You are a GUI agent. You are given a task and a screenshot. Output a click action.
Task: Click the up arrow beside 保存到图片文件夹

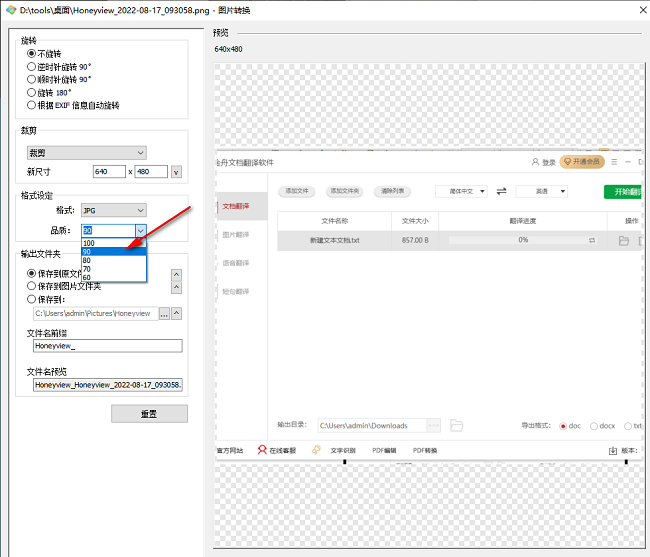177,287
